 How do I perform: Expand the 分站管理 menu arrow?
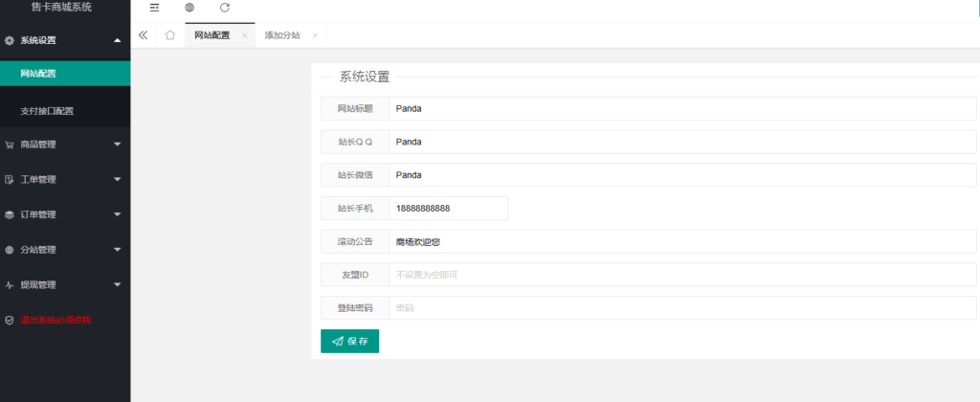[x=117, y=250]
